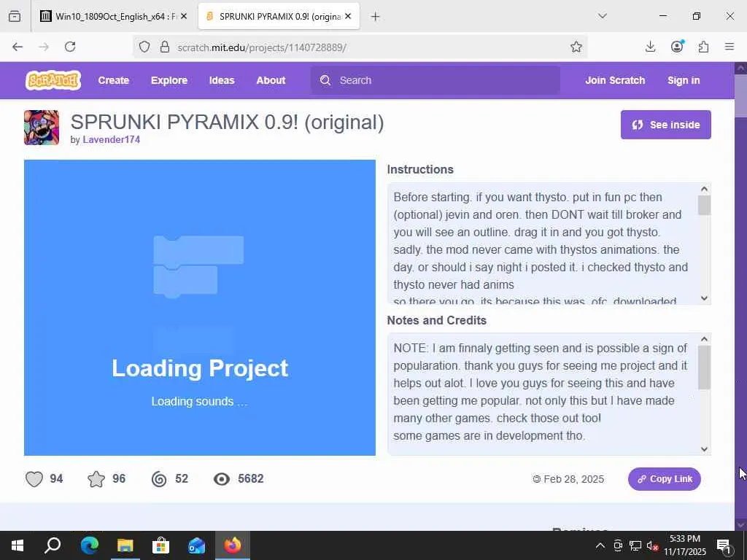Image resolution: width=747 pixels, height=560 pixels.
Task: Click the search magnifier icon
Action: [325, 80]
